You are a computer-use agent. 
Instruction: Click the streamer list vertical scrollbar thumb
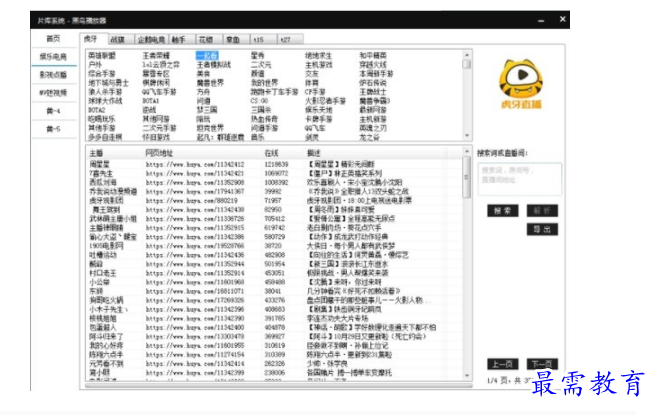click(x=467, y=178)
